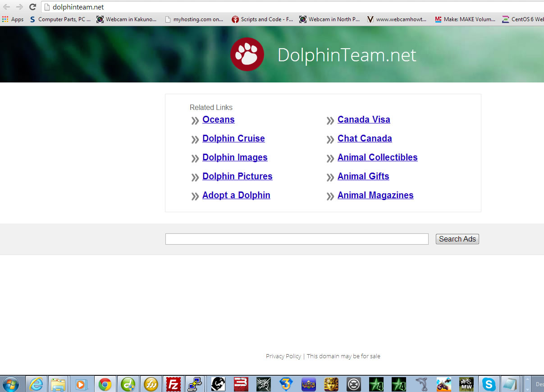Image resolution: width=544 pixels, height=392 pixels.
Task: Open the gray circular X taskbar icon
Action: click(354, 384)
